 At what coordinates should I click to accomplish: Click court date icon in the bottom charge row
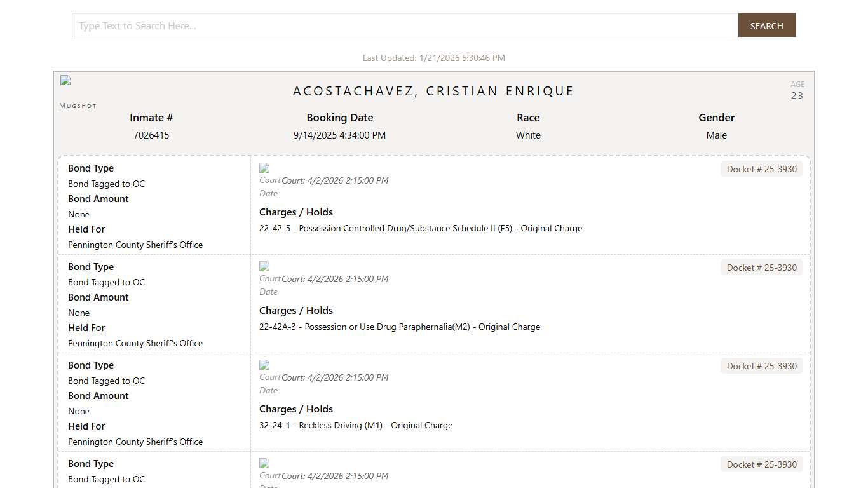pyautogui.click(x=264, y=464)
